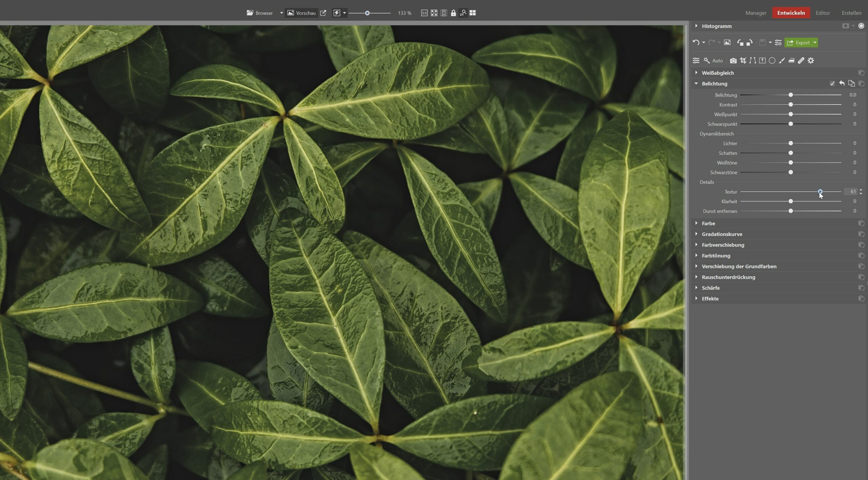Click the Klarheit slider handle
The width and height of the screenshot is (868, 480).
tap(790, 201)
